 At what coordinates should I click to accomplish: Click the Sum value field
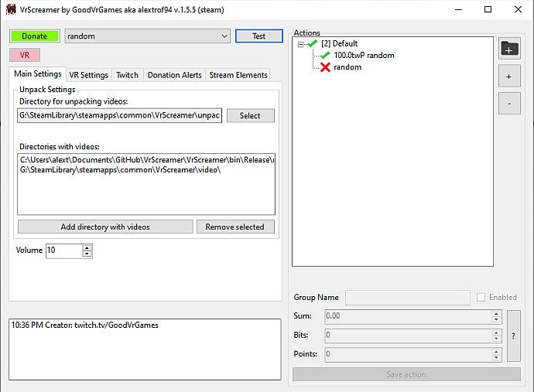(409, 316)
